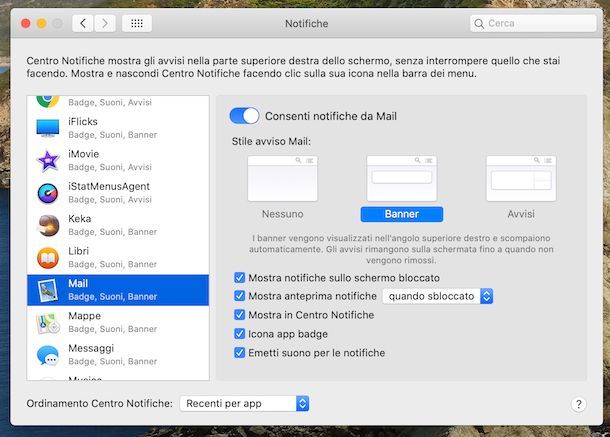This screenshot has height=437, width=610.
Task: Toggle Consenti notifiche da Mail switch
Action: [x=244, y=116]
